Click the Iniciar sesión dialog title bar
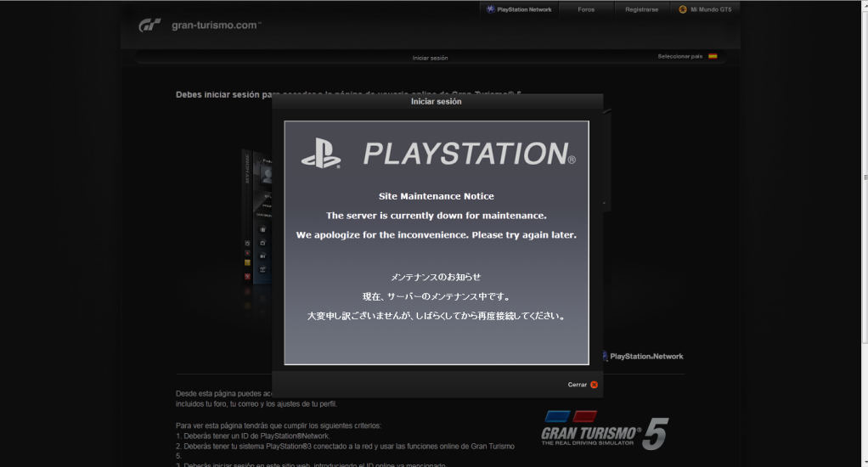This screenshot has width=868, height=467. [x=437, y=101]
